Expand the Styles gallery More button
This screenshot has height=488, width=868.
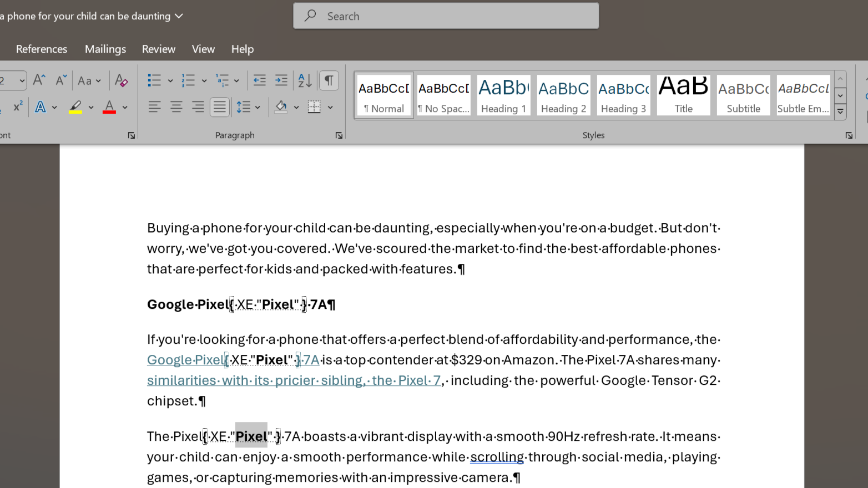840,111
